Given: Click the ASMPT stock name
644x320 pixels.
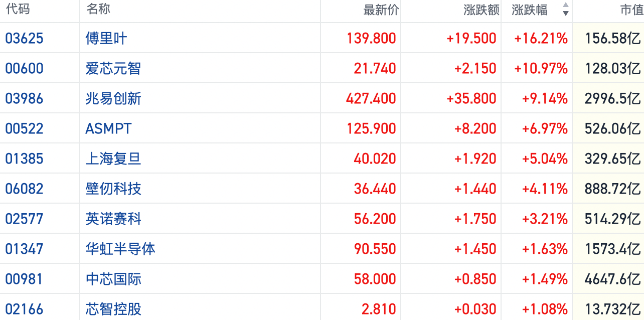Looking at the screenshot, I should (x=108, y=128).
